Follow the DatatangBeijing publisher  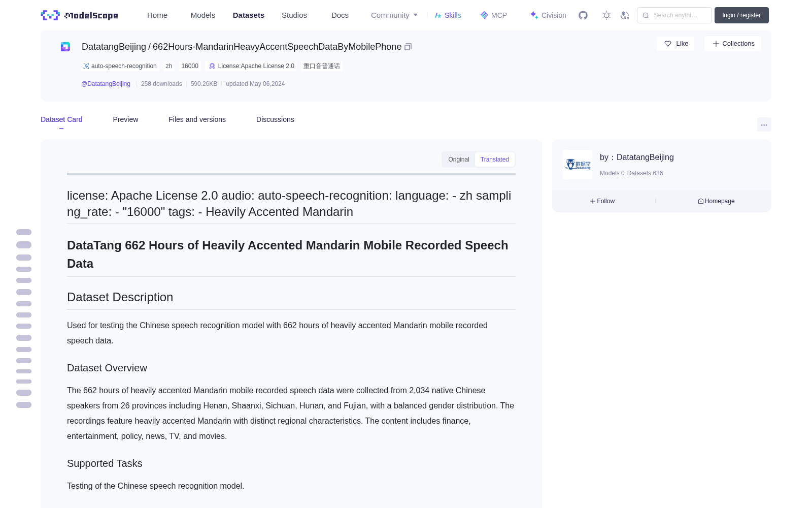pos(602,201)
